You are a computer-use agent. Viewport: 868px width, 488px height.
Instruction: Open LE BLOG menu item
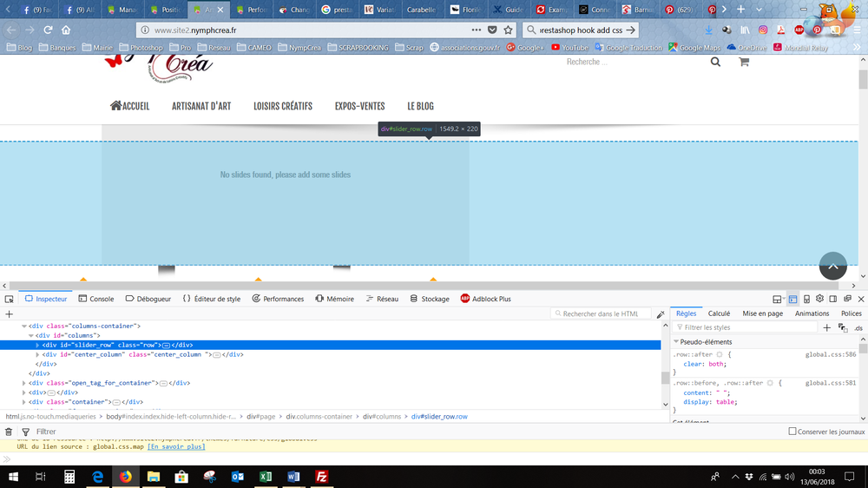421,106
